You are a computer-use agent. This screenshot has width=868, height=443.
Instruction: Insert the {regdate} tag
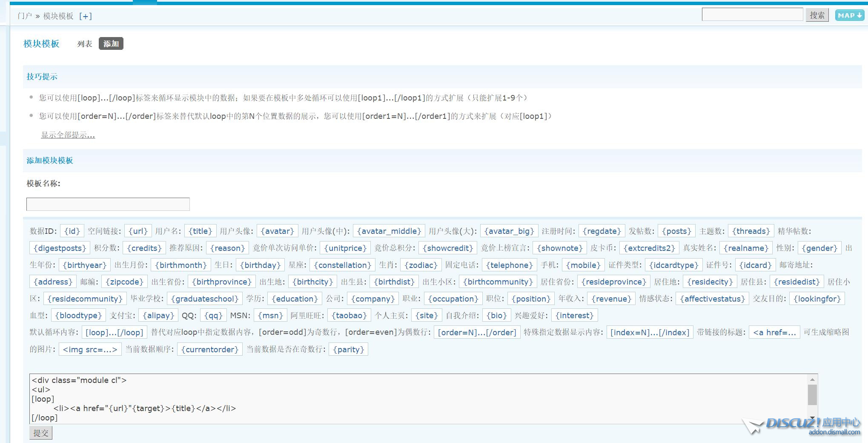click(x=602, y=231)
